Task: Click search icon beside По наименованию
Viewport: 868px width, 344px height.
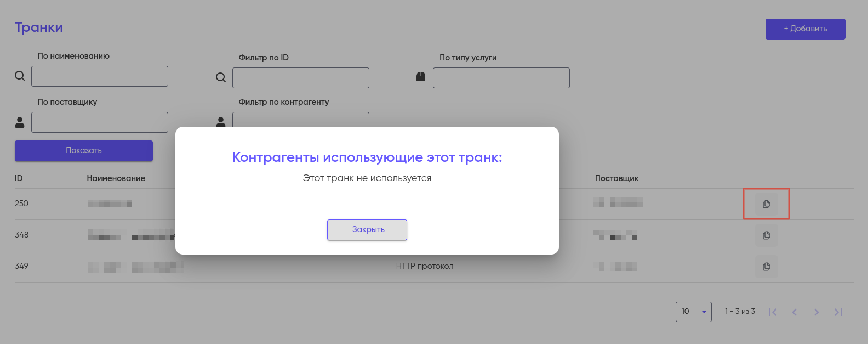Action: (20, 76)
